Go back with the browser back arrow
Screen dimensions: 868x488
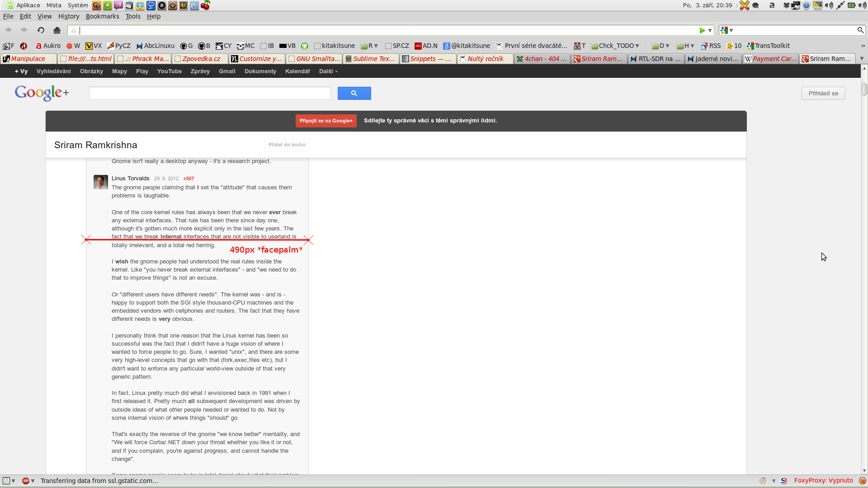(x=9, y=30)
